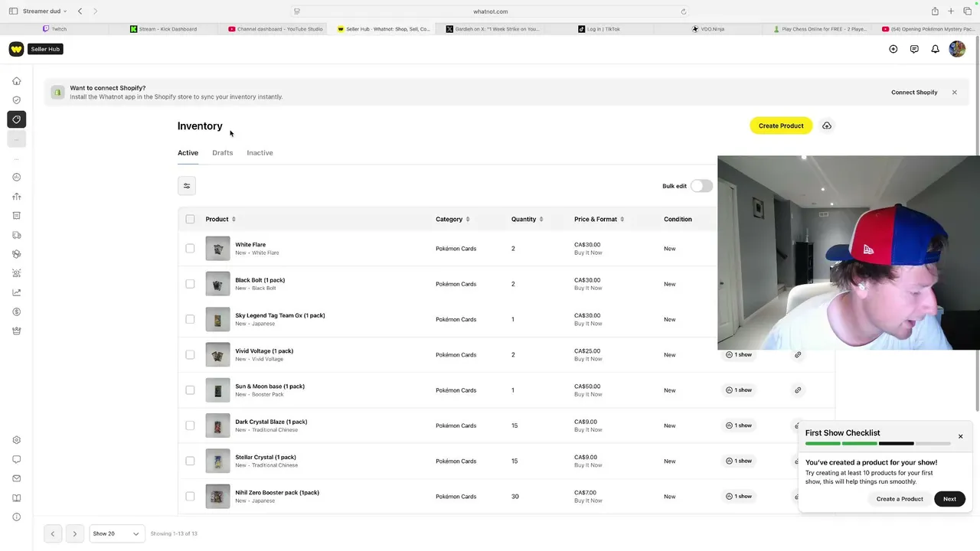Switch to the Inactive tab
Screen dimensions: 980x551
(260, 153)
